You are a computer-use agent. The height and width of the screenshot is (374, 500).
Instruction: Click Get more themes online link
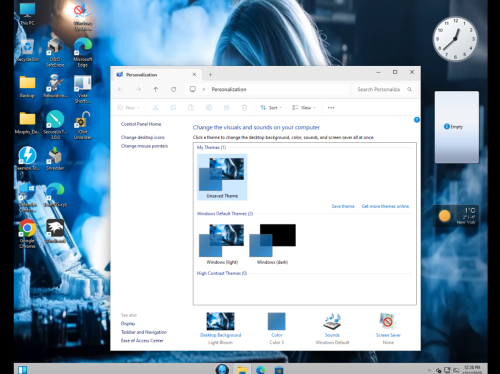tap(385, 206)
